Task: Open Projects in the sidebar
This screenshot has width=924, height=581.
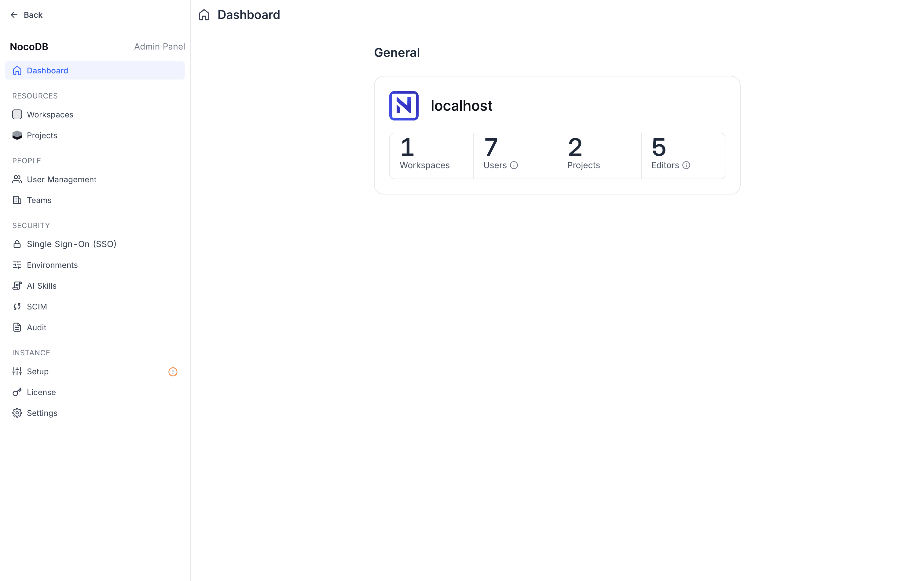Action: (x=95, y=135)
